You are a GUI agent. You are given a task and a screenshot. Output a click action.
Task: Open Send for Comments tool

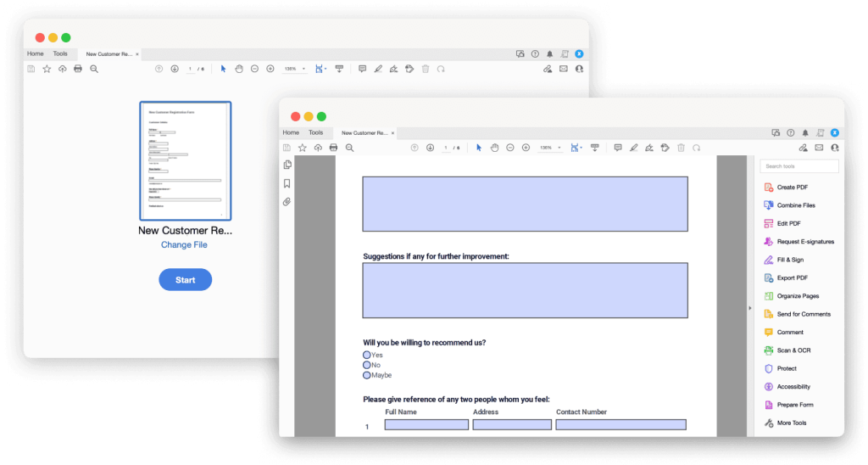798,314
